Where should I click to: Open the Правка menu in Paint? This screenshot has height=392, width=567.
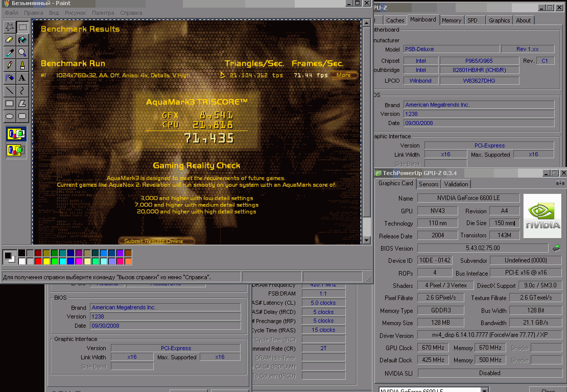click(x=34, y=13)
